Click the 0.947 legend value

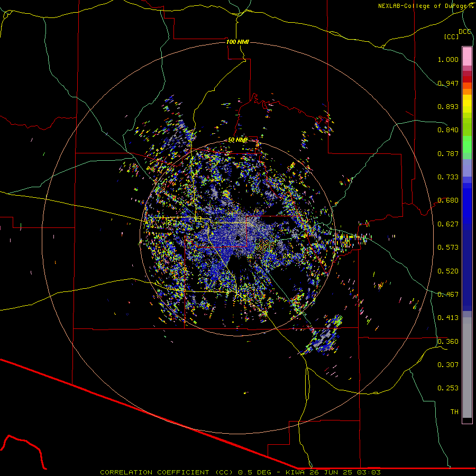pos(448,83)
